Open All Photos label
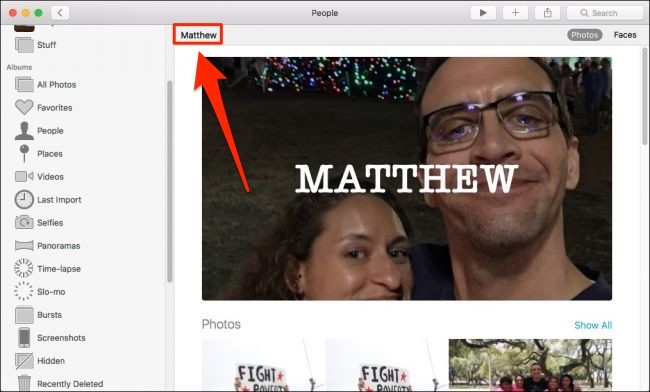 [x=57, y=85]
